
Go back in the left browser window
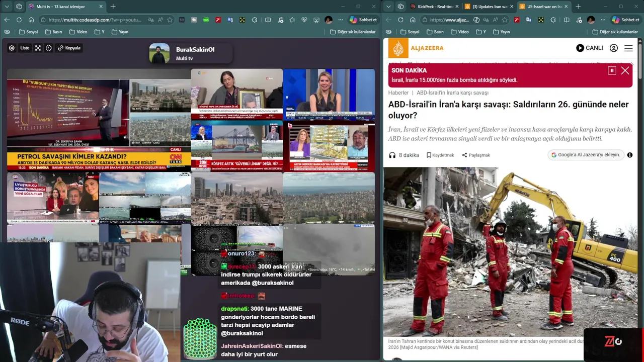7,20
